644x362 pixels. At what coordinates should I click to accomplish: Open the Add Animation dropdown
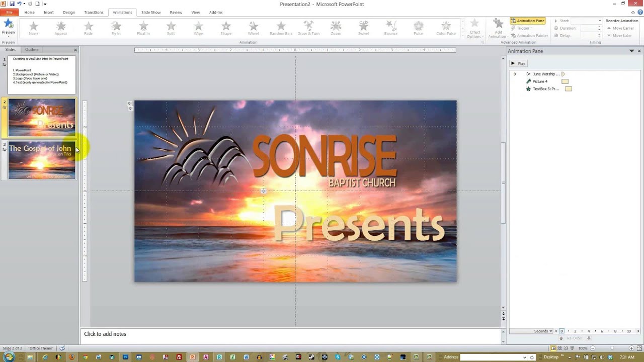498,29
